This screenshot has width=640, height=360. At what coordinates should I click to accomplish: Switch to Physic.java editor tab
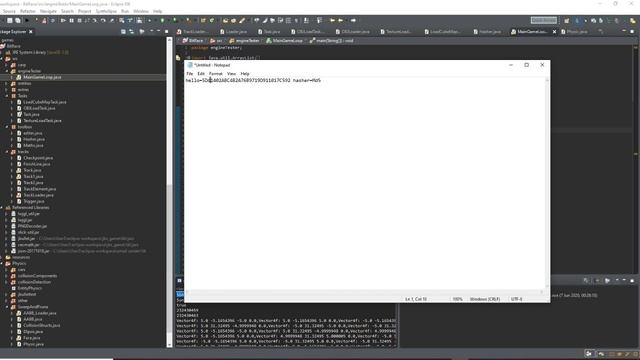575,31
